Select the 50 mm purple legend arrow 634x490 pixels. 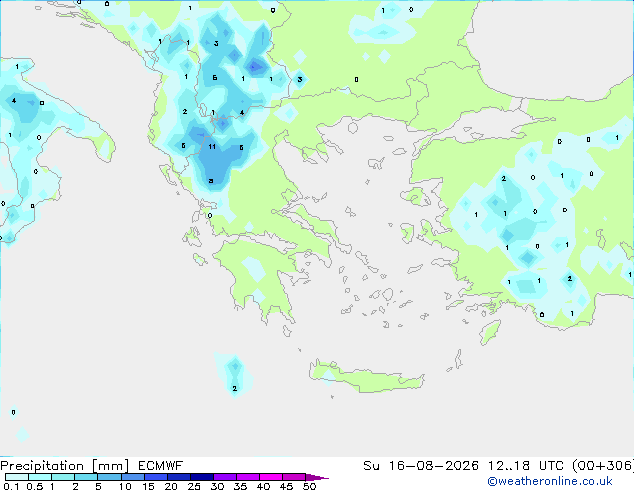tap(317, 477)
